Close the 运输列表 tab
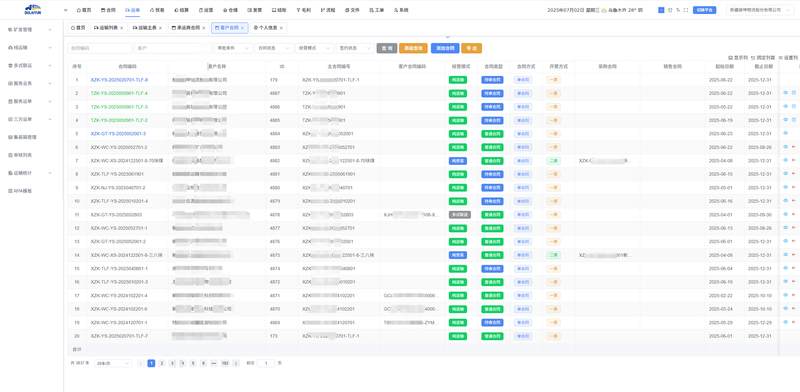The height and width of the screenshot is (392, 800). point(121,28)
